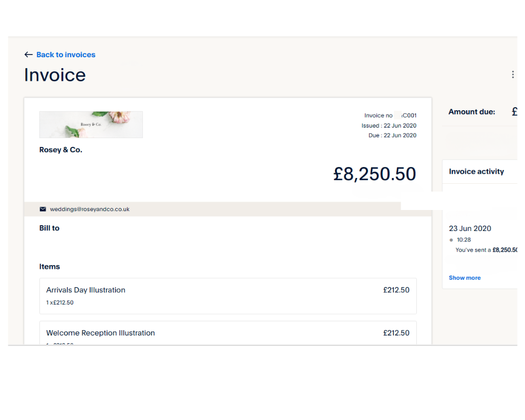Click the Rosey & Co. logo banner
Image resolution: width=525 pixels, height=420 pixels.
click(x=91, y=124)
